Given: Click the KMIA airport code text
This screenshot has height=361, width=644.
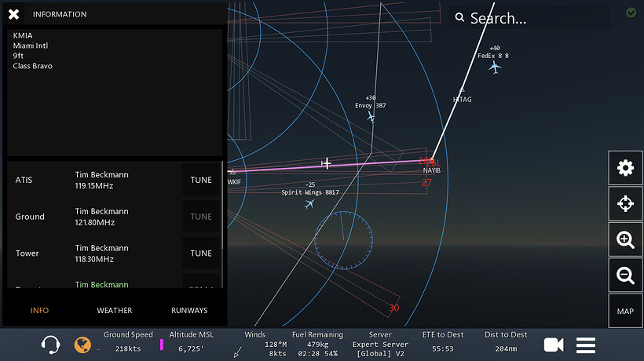Looking at the screenshot, I should 23,35.
